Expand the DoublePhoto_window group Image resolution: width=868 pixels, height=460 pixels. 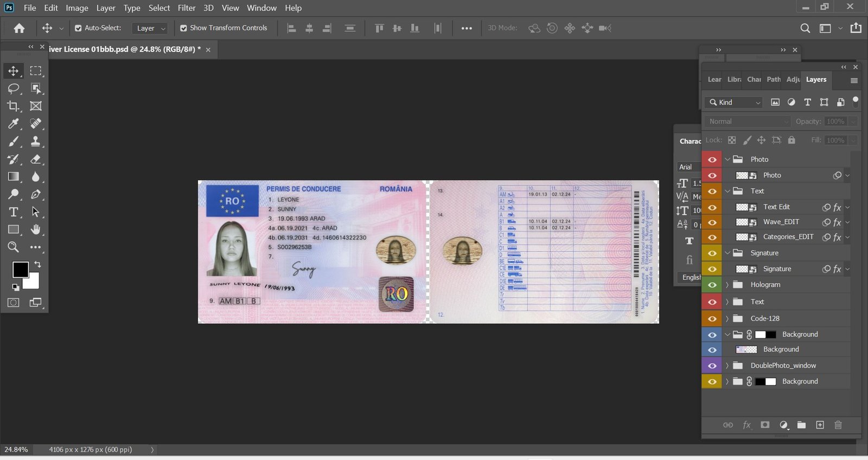(727, 366)
